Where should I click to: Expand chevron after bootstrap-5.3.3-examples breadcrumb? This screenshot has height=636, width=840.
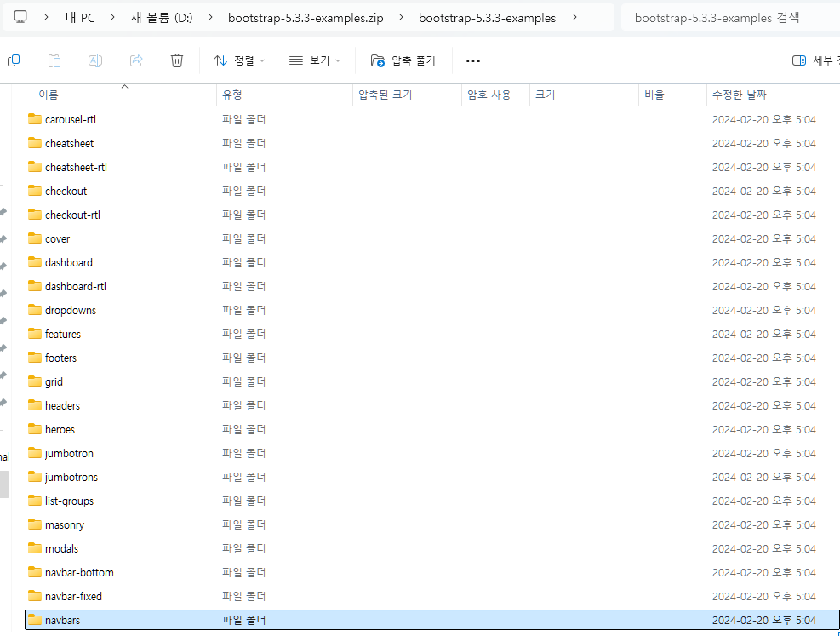pyautogui.click(x=574, y=17)
